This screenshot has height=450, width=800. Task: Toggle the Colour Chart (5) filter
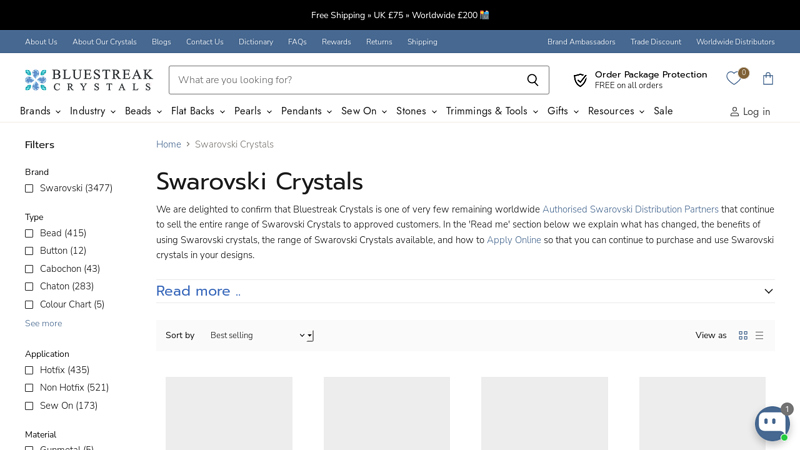pos(29,305)
